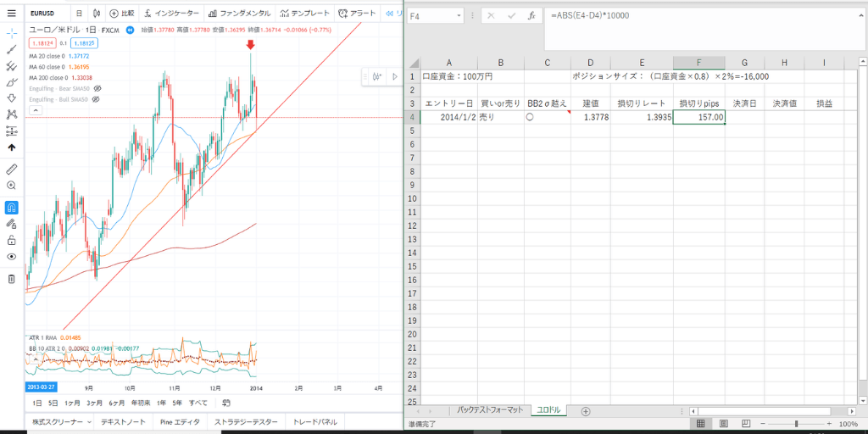Viewport: 868px width, 434px height.
Task: Open the TradingView hamburger menu
Action: [x=12, y=13]
